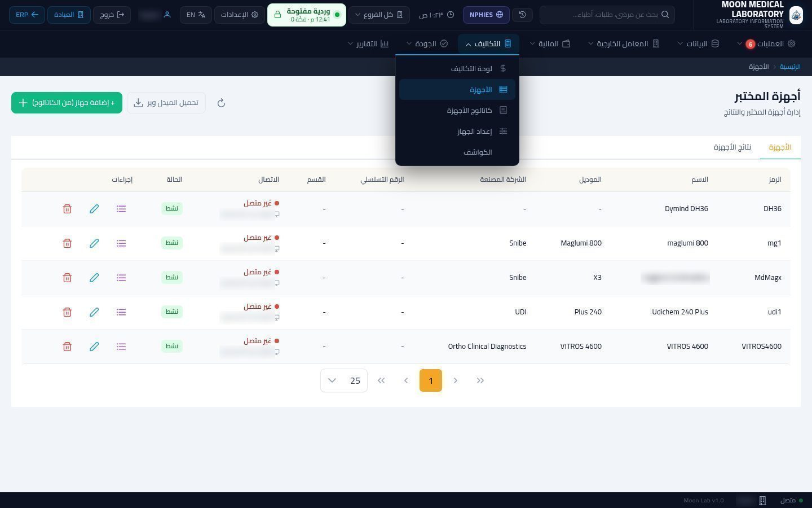Collapse the التكاليف navigation menu
812x508 pixels.
click(x=488, y=43)
